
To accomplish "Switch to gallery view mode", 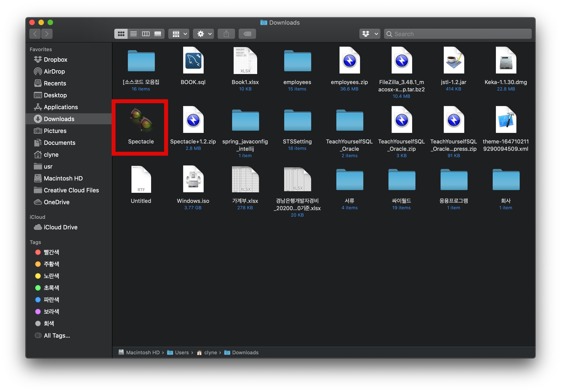I will [158, 34].
